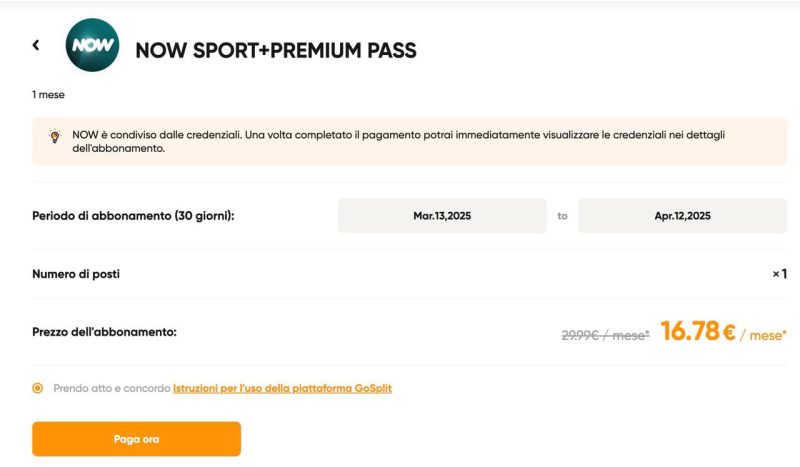Viewport: 800px width, 467px height.
Task: Open the Istruzioni per l'uso GoSplit link
Action: click(x=282, y=388)
